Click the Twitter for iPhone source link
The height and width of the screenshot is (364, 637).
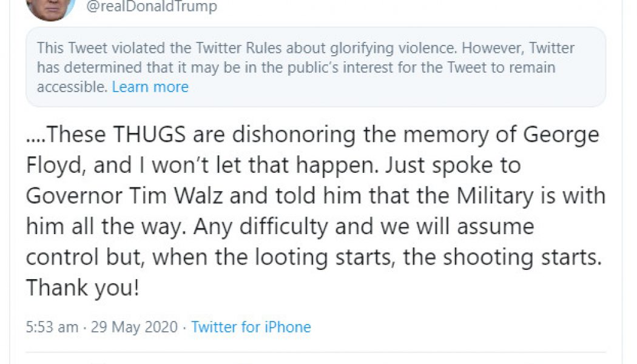[251, 327]
